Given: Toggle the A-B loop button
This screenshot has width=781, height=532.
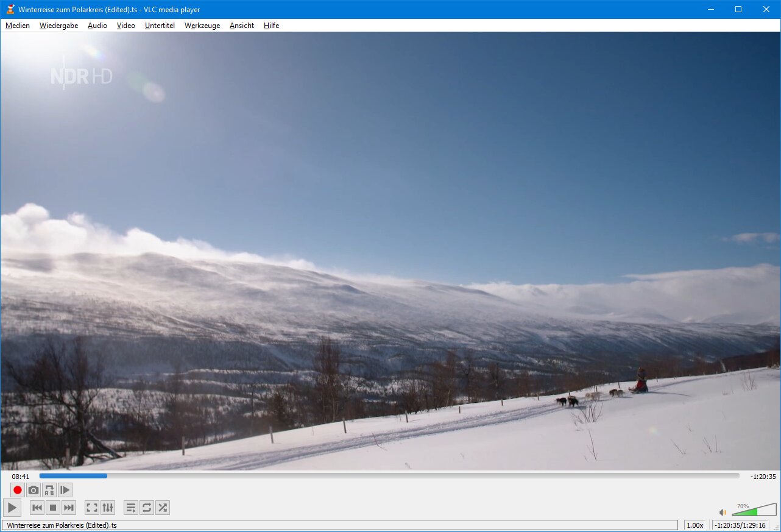Looking at the screenshot, I should [49, 490].
